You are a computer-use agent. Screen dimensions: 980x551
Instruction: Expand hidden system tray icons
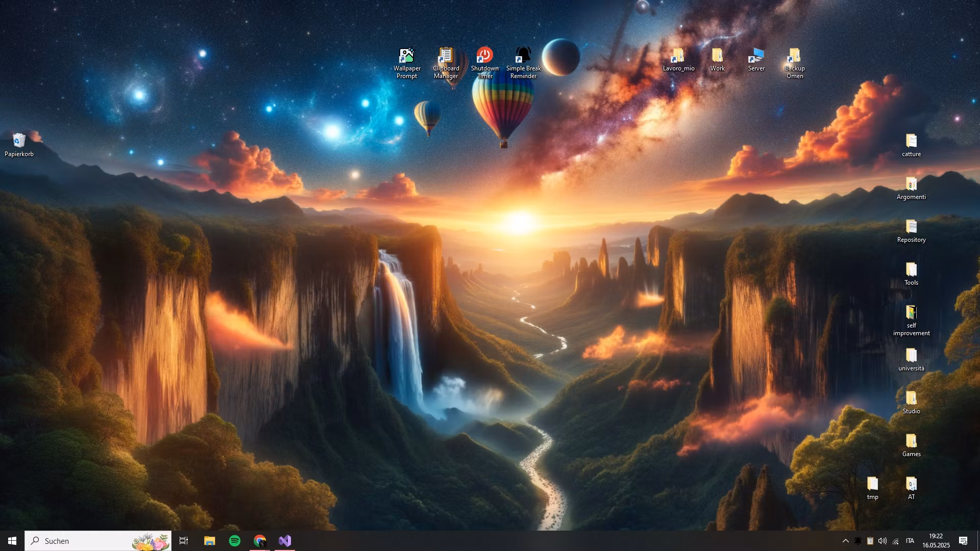845,541
